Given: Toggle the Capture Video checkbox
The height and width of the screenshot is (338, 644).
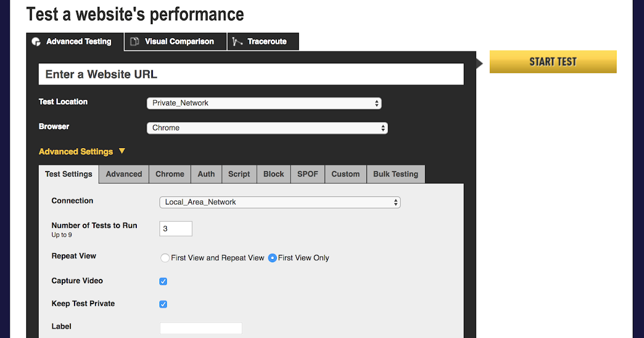Looking at the screenshot, I should 163,281.
